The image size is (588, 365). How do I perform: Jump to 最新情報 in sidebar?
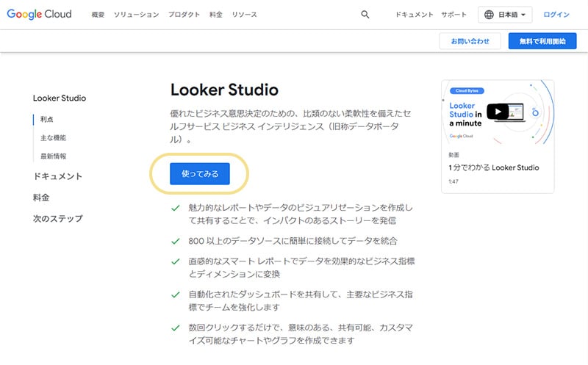(x=53, y=156)
